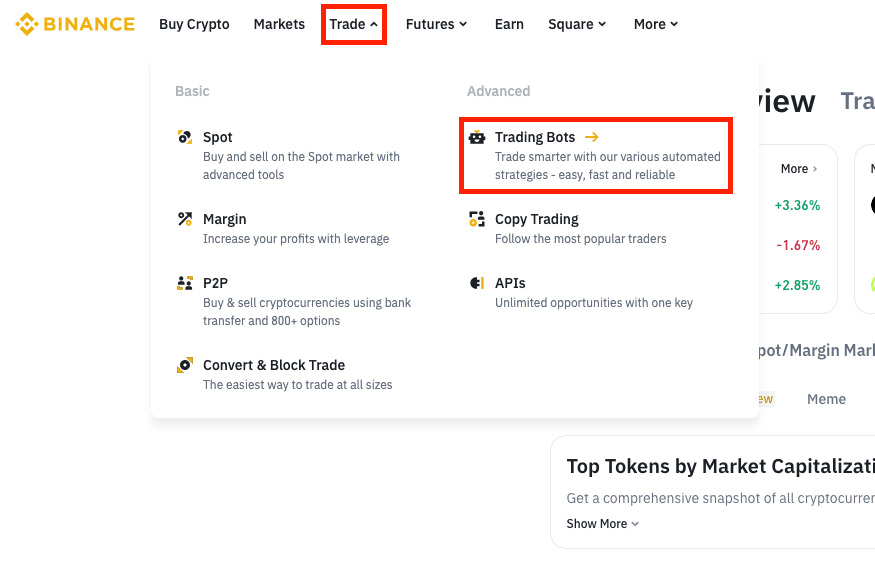Go to the Markets page
875x575 pixels.
(x=279, y=24)
